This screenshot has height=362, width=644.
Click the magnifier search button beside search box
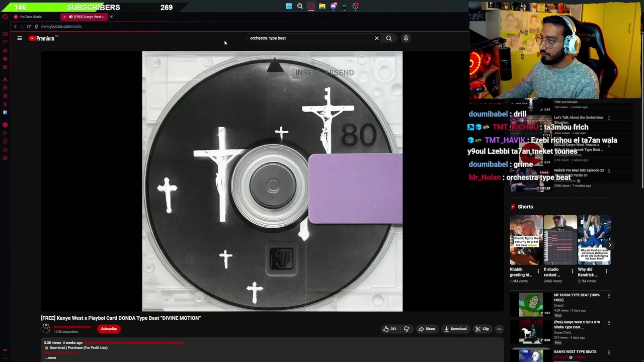point(389,38)
